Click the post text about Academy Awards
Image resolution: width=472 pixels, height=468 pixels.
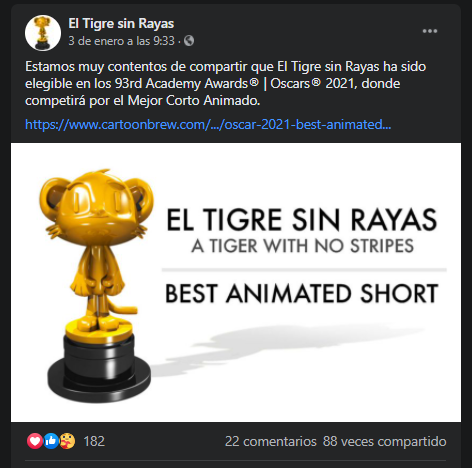tap(226, 83)
